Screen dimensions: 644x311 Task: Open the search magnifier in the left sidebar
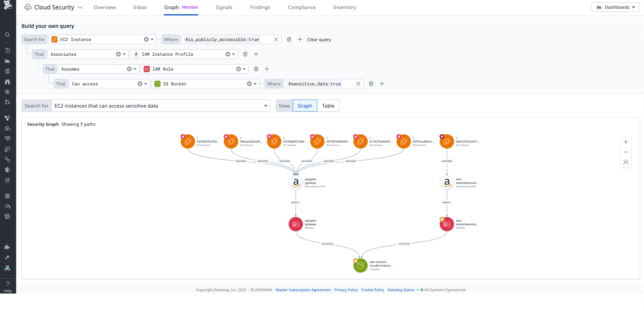7,35
